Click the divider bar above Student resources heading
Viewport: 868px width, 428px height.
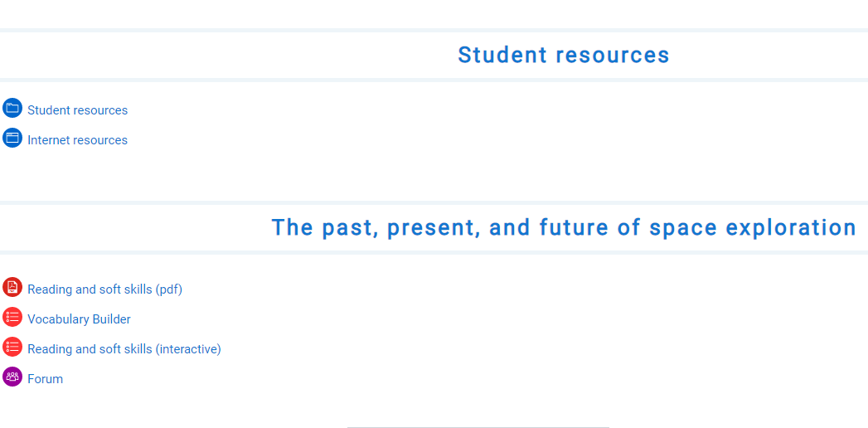point(434,30)
